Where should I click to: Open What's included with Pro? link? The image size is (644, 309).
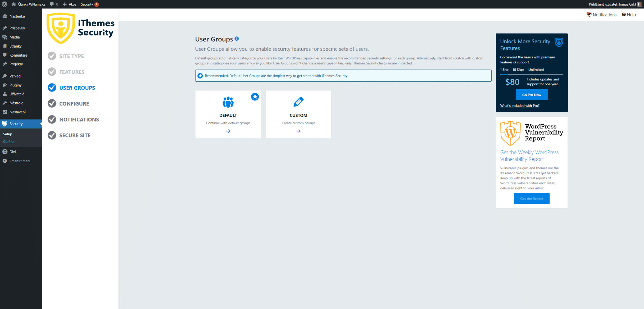click(x=520, y=105)
